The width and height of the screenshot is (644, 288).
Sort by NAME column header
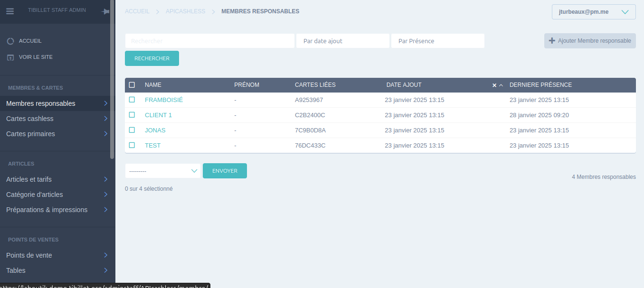coord(153,85)
